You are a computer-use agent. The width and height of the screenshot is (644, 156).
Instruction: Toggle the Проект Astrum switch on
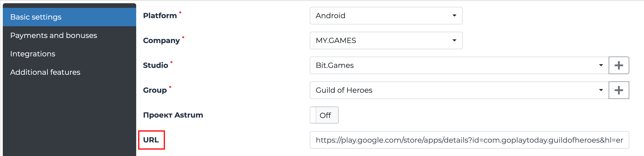tap(324, 115)
